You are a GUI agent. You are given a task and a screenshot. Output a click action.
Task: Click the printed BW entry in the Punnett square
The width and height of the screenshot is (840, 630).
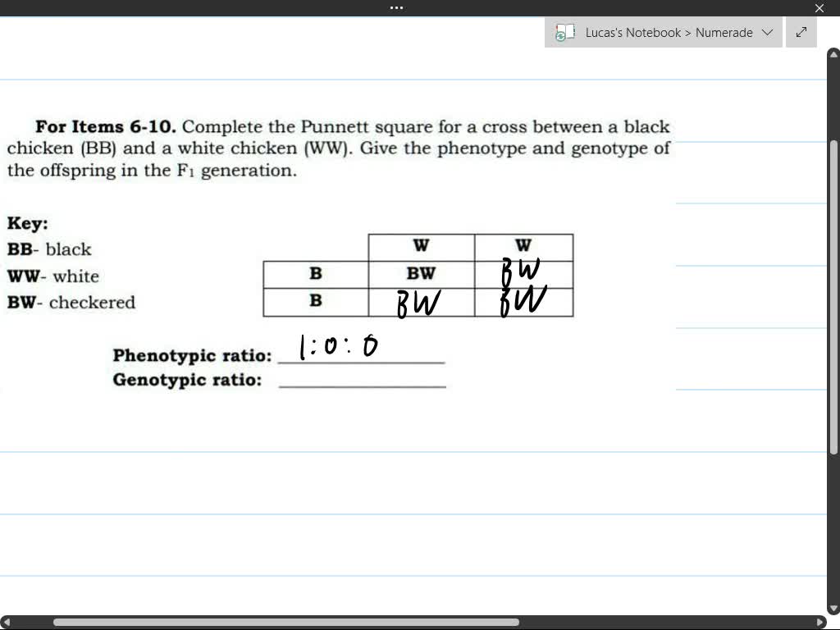click(420, 273)
